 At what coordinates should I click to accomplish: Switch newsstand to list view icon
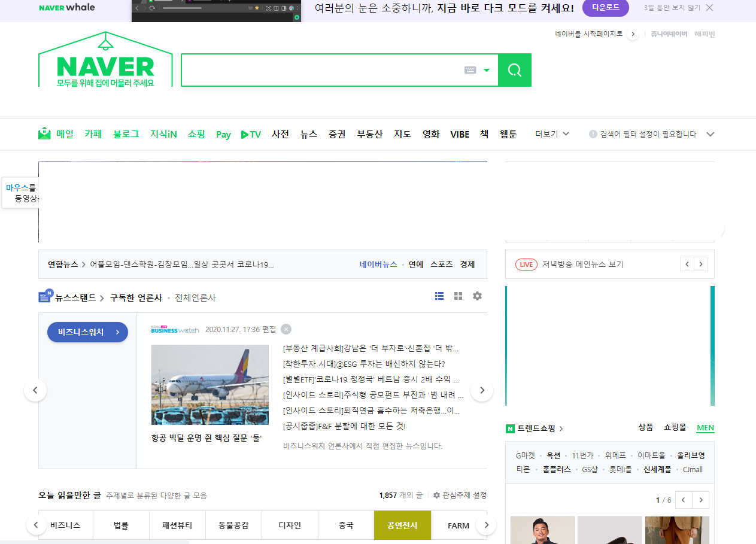(x=439, y=296)
